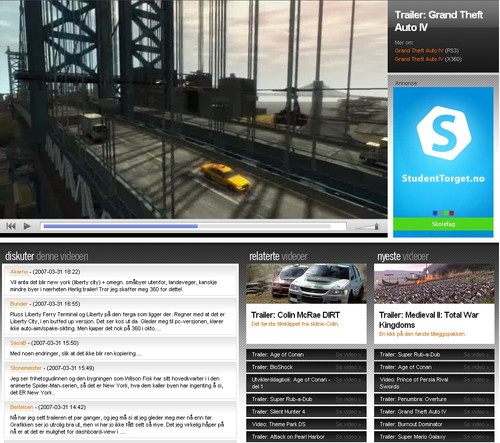Click the green Skolefag ad button
500x443 pixels.
tap(443, 224)
